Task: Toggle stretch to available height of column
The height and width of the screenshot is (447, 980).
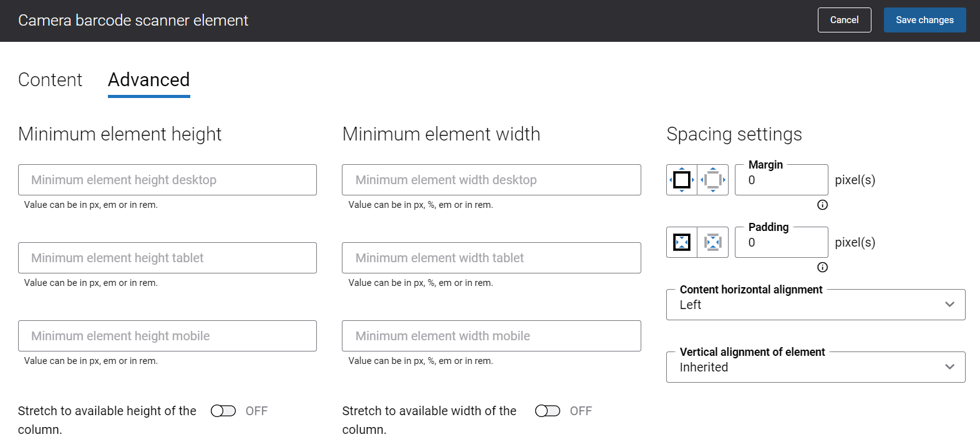Action: point(223,411)
